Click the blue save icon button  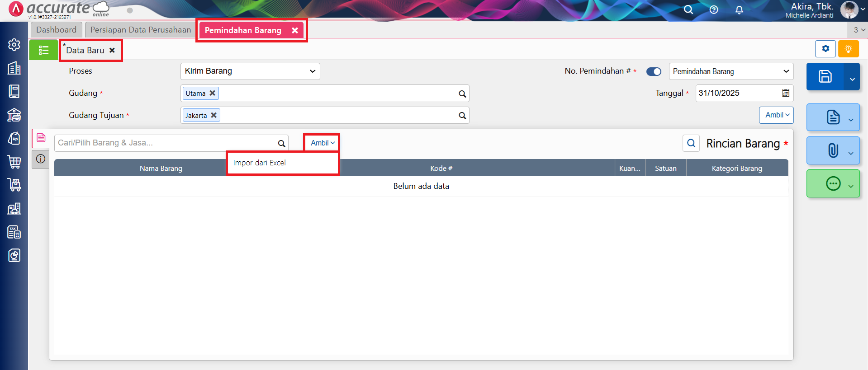825,76
